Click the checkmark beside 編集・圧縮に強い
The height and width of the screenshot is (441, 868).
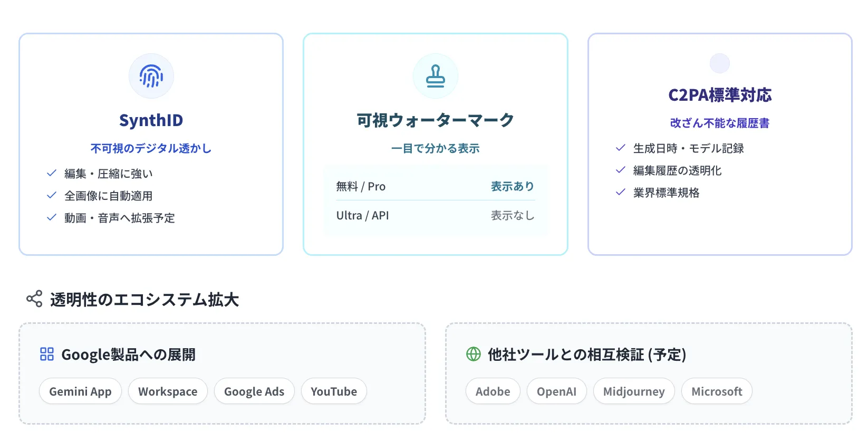pyautogui.click(x=52, y=173)
